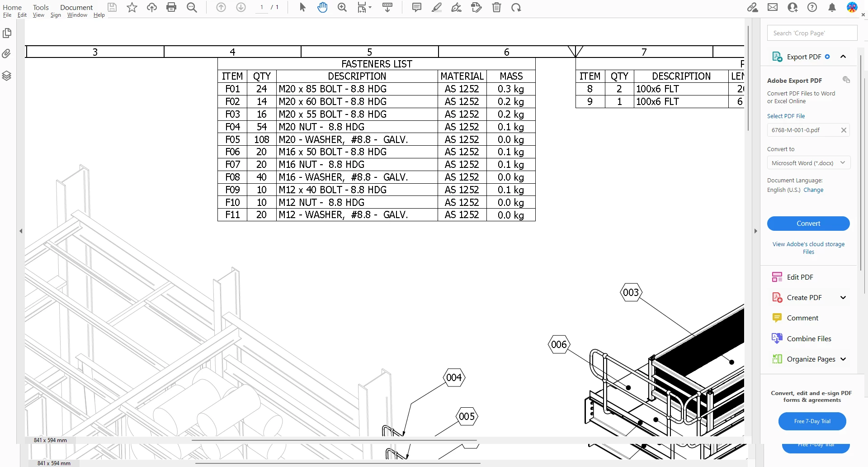
Task: Send file by email envelope icon
Action: click(x=773, y=7)
